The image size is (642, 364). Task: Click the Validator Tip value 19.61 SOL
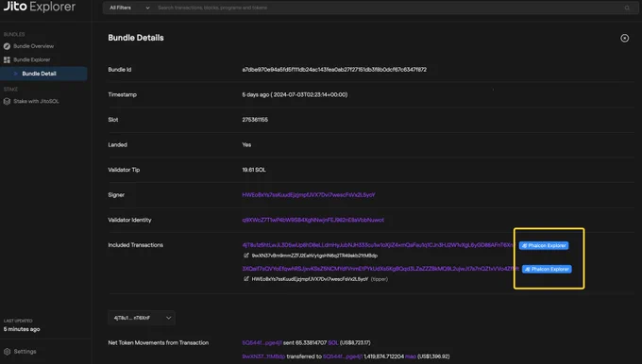pos(254,170)
